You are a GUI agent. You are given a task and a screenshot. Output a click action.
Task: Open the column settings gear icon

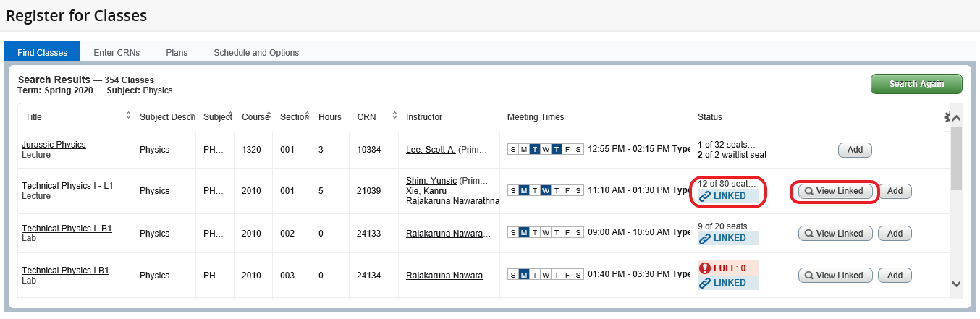(947, 117)
